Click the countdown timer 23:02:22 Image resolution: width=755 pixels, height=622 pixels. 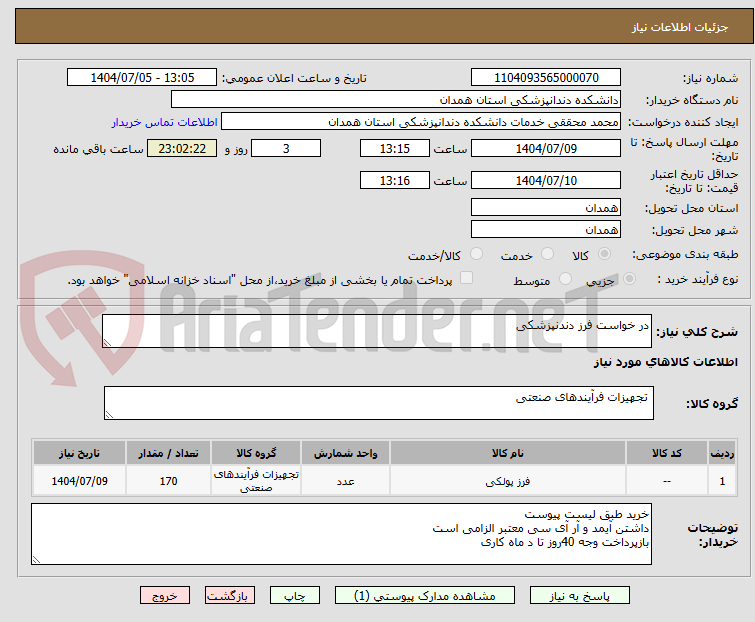pos(182,148)
